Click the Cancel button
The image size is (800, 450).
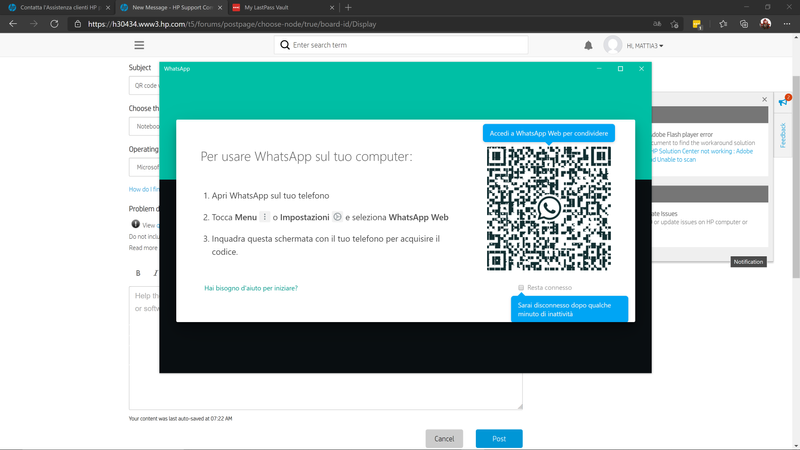point(444,439)
